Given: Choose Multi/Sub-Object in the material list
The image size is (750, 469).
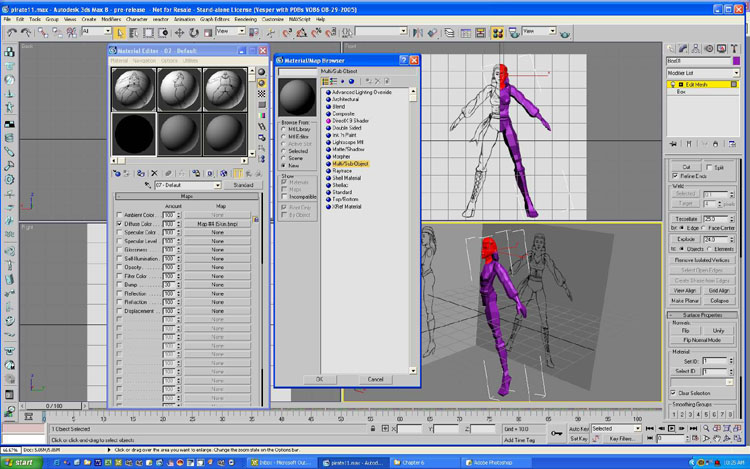Looking at the screenshot, I should [x=351, y=162].
